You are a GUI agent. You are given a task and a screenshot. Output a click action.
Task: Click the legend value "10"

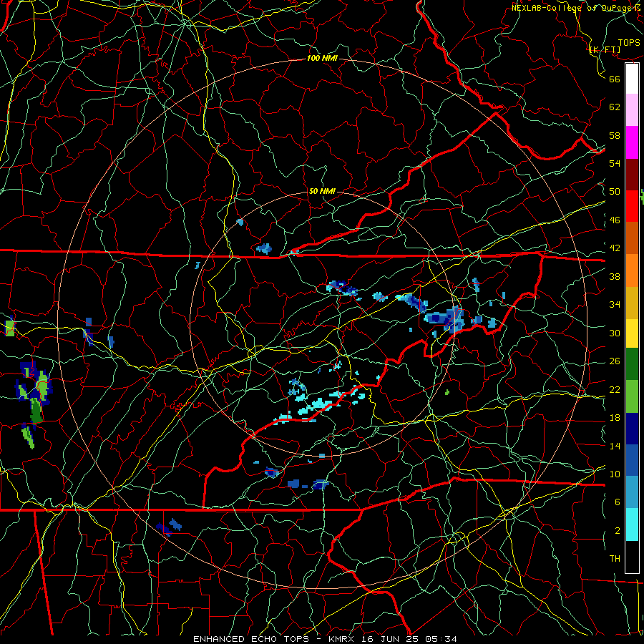coord(615,474)
